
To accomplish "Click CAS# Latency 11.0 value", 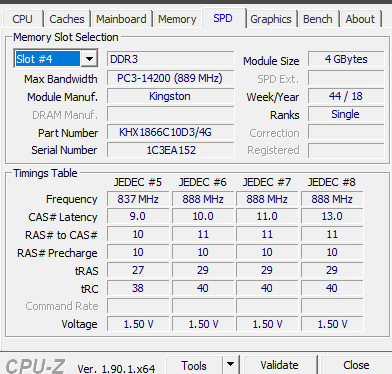I will (x=267, y=216).
